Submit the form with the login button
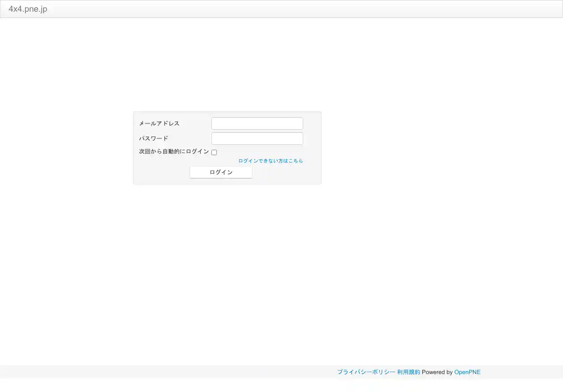 tap(221, 172)
